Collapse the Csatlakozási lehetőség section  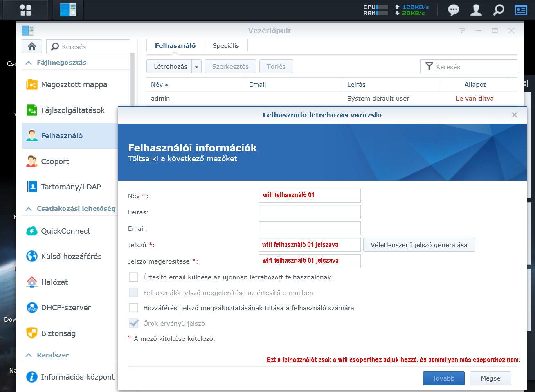29,209
